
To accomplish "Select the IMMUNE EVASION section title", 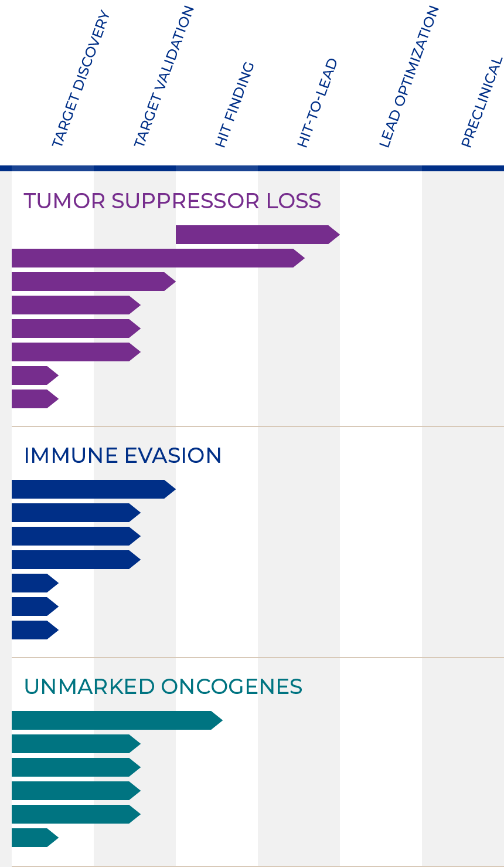I will coord(122,455).
